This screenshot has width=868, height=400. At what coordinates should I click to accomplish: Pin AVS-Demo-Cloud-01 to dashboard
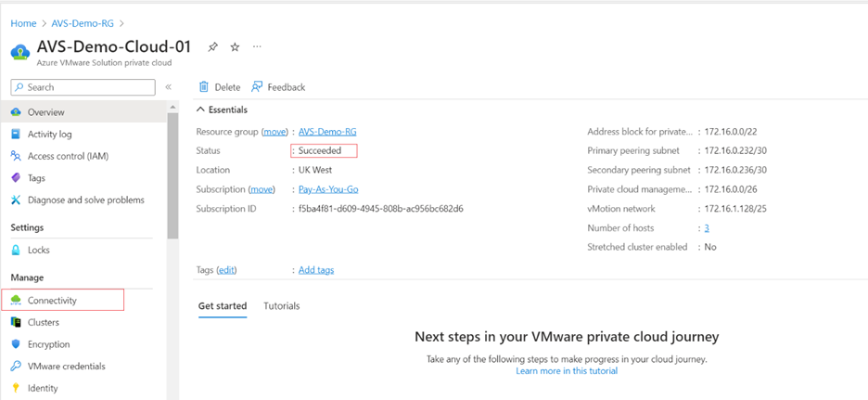(212, 47)
